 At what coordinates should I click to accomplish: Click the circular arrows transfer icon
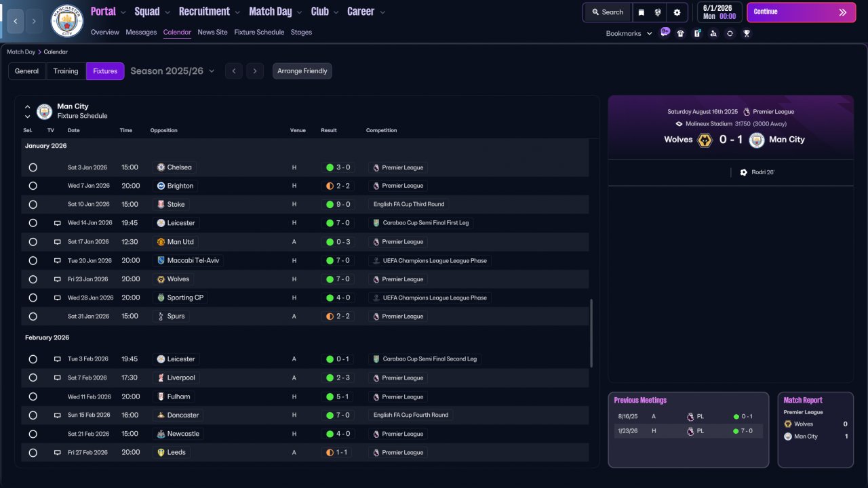click(730, 33)
